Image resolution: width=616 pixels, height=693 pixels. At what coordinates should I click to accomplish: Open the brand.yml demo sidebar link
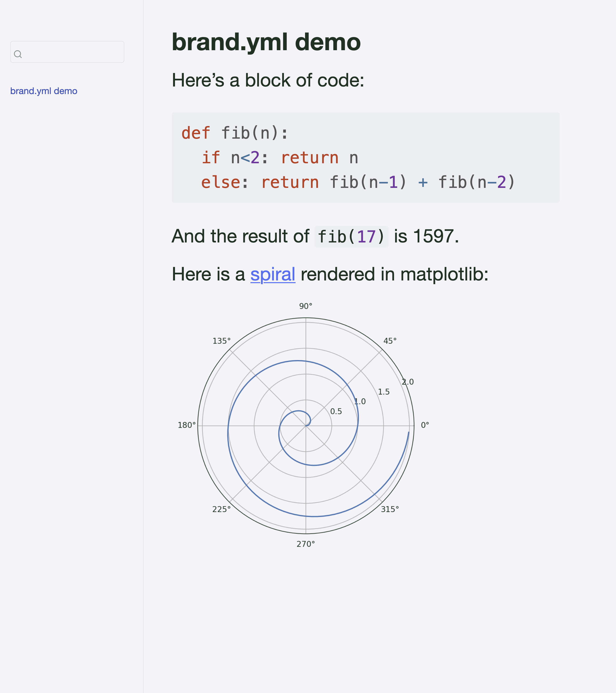tap(44, 91)
